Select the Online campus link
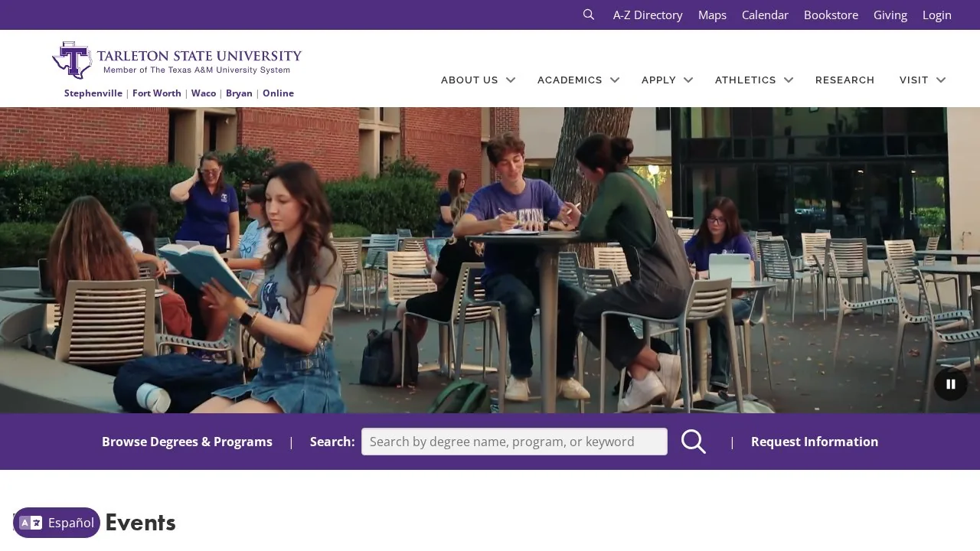This screenshot has height=551, width=980. point(278,93)
